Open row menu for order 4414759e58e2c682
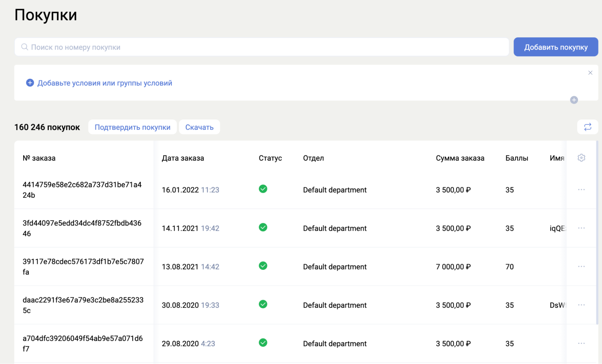Image resolution: width=602 pixels, height=364 pixels. click(x=581, y=190)
